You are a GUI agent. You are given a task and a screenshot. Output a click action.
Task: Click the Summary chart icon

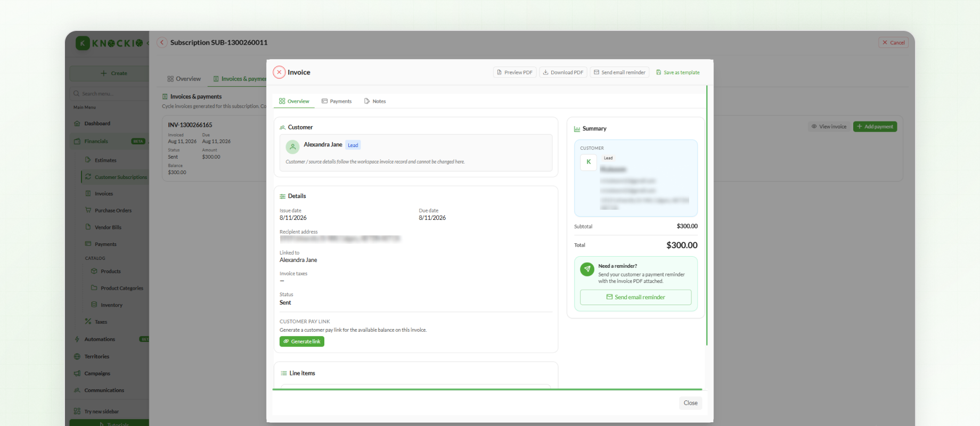577,129
